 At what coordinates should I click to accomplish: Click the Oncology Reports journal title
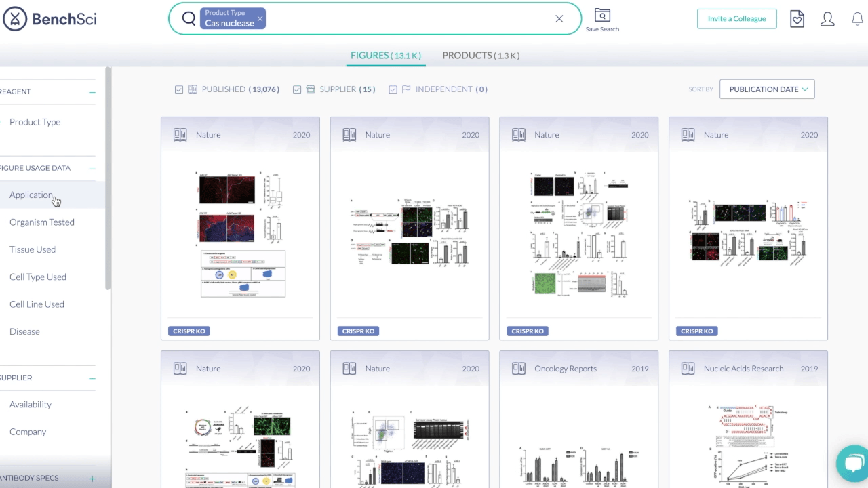(566, 369)
